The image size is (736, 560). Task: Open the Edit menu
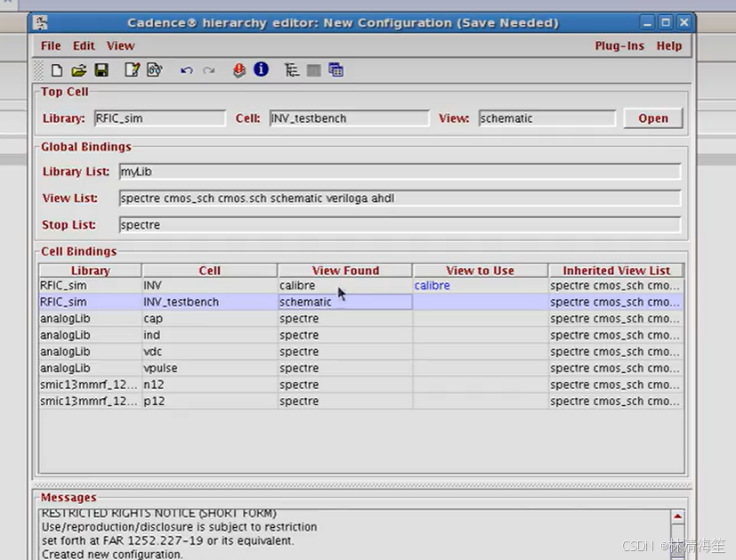coord(84,45)
